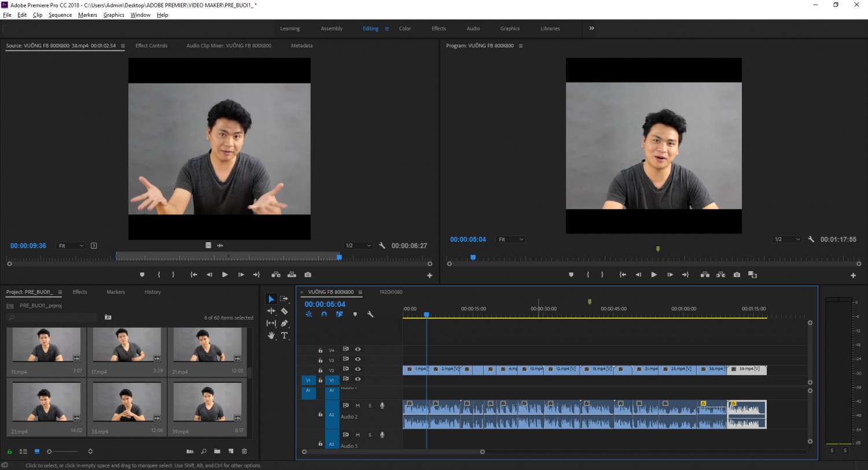868x470 pixels.
Task: Switch to the Effect Controls tab
Action: coord(152,46)
